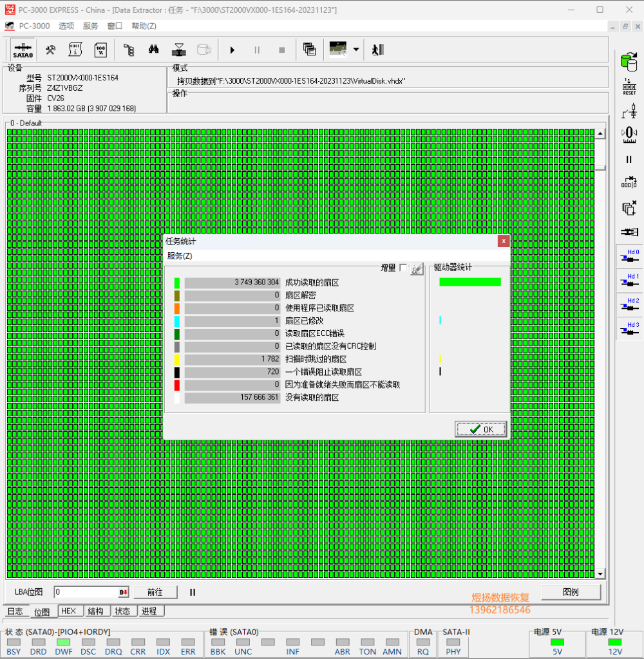Open 服务(Z) menu in statistics dialog
The width and height of the screenshot is (644, 659).
(180, 256)
